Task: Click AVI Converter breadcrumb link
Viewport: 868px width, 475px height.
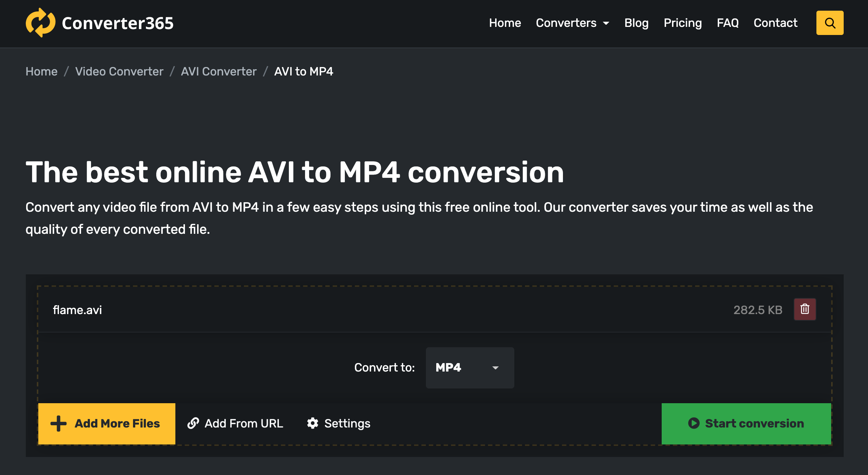Action: 218,71
